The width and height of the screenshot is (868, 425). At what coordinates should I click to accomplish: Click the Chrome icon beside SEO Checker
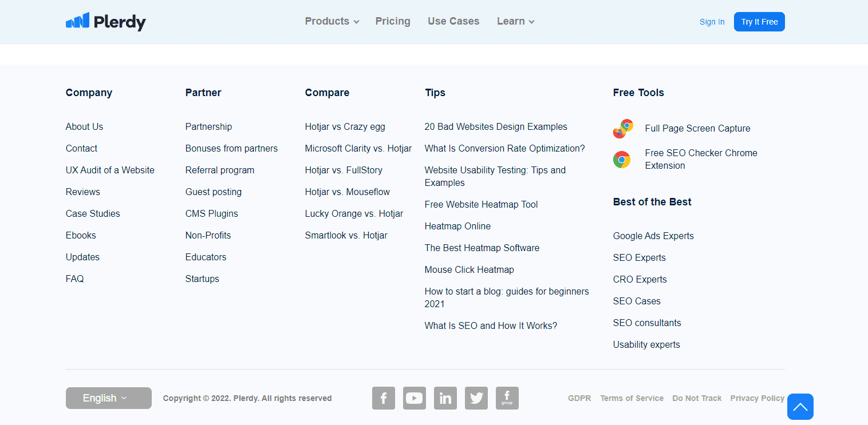click(621, 160)
